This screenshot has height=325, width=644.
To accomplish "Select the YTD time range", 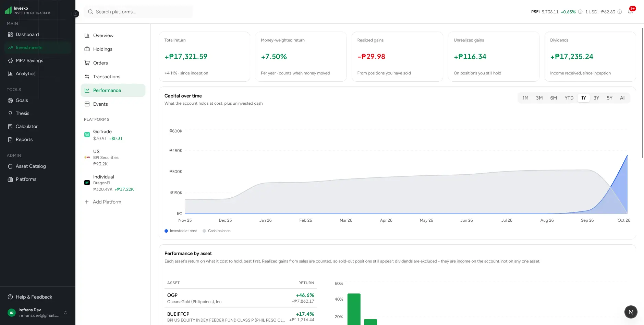I will click(x=569, y=98).
